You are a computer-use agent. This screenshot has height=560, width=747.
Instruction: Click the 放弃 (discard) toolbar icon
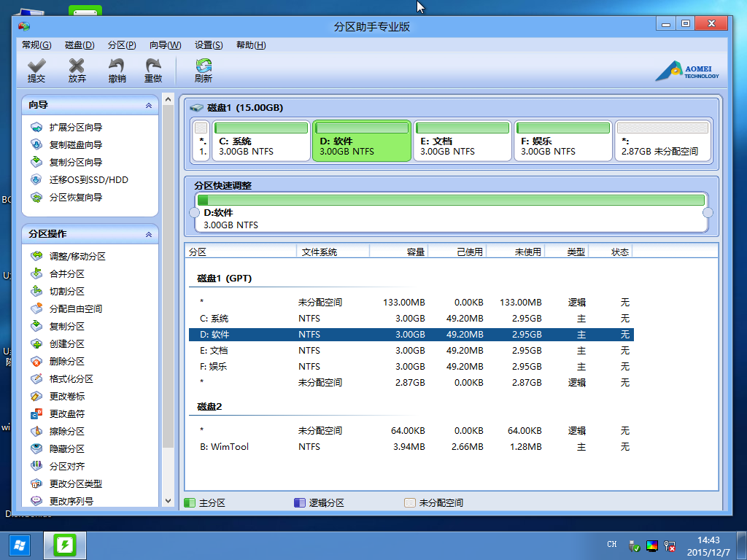tap(77, 71)
